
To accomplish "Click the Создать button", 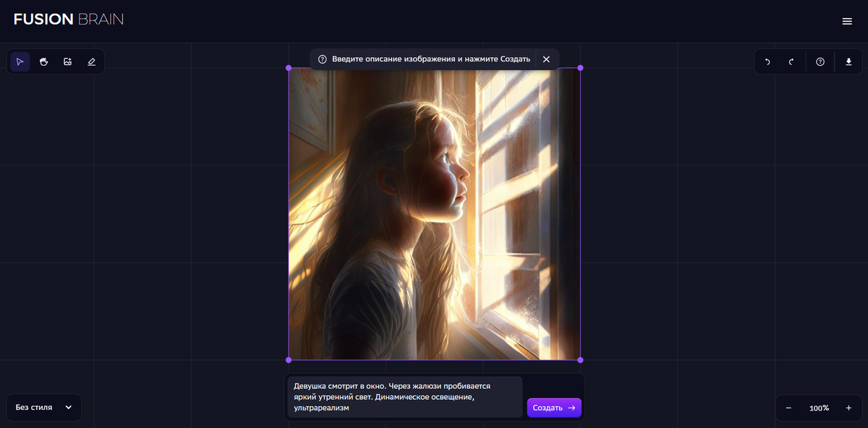I will [x=554, y=408].
